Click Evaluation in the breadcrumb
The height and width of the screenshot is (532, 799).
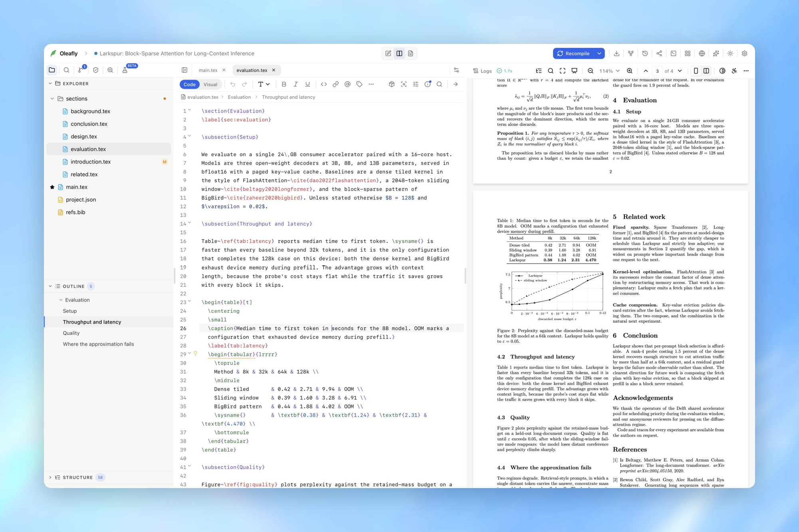tap(239, 97)
